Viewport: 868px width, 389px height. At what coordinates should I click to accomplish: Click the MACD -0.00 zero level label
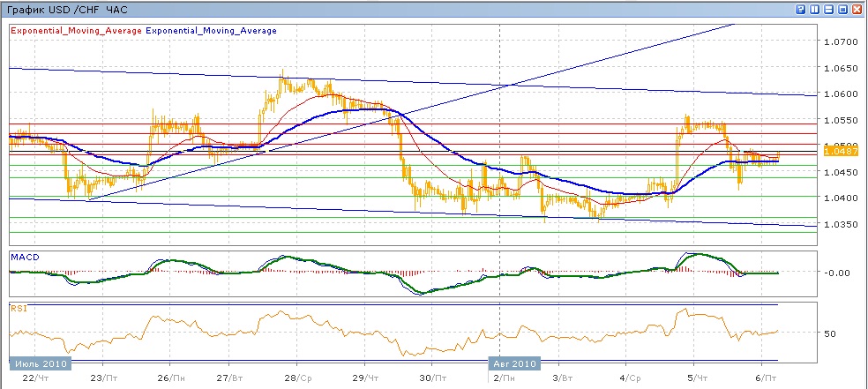click(x=834, y=273)
